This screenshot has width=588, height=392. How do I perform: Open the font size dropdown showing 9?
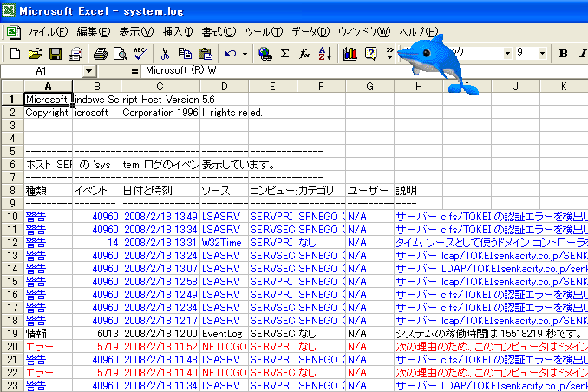point(542,54)
